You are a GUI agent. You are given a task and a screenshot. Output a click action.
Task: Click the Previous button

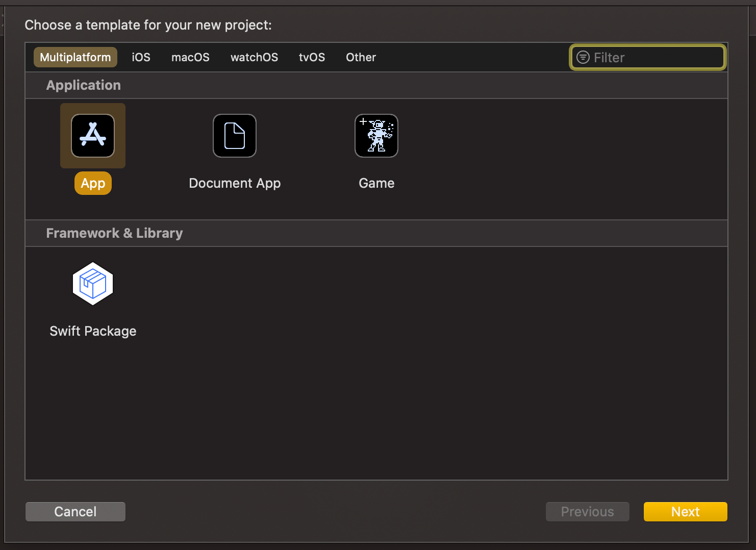(x=587, y=512)
